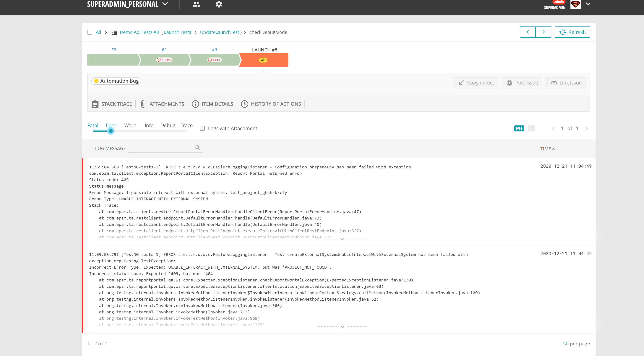Open the SUPERADMIN_PERSONAL project dropdown
644x356 pixels.
[165, 4]
